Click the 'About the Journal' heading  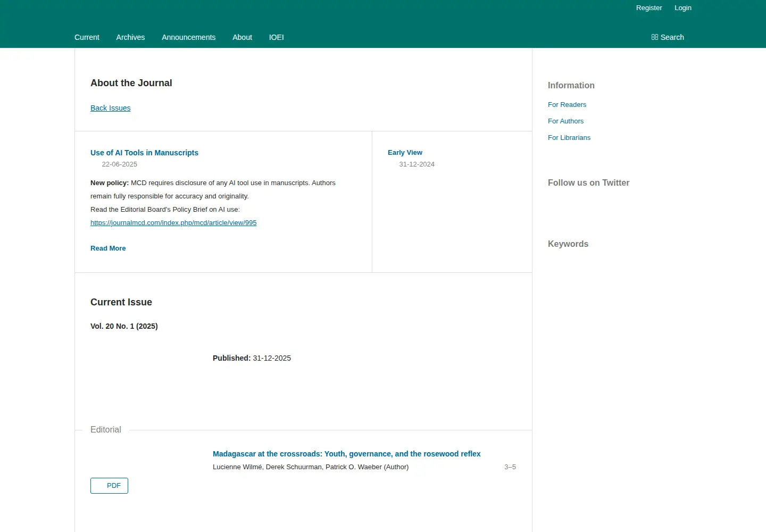pyautogui.click(x=131, y=83)
